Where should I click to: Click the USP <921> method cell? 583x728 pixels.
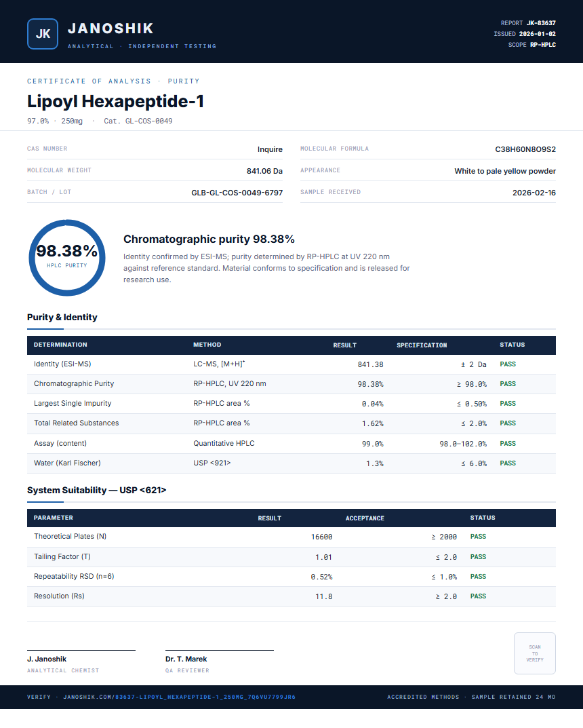point(212,463)
